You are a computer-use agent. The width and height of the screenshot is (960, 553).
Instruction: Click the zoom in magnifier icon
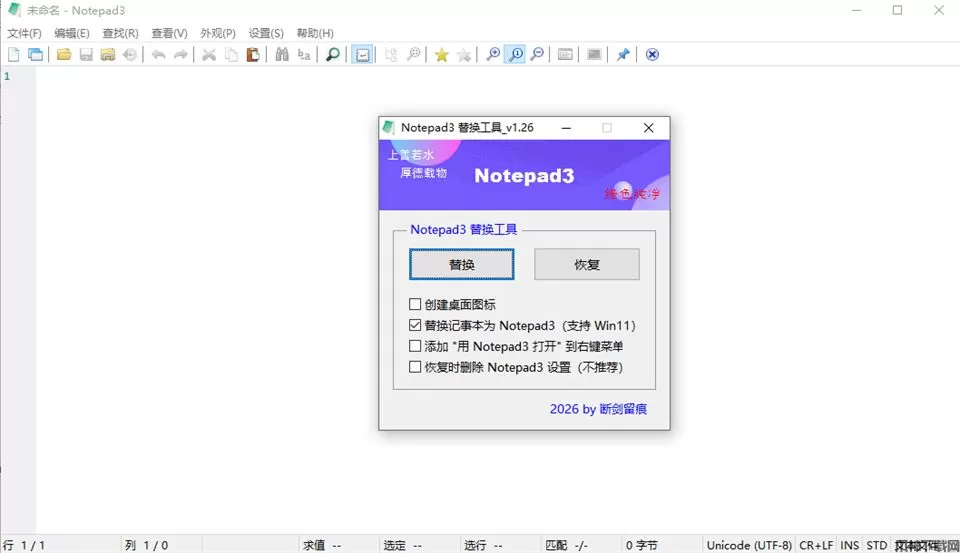tap(493, 55)
